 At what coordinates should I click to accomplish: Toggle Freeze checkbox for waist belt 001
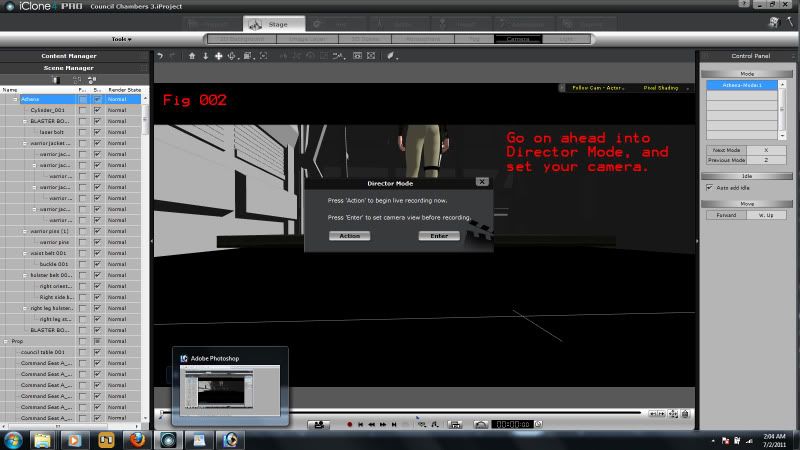(x=83, y=253)
